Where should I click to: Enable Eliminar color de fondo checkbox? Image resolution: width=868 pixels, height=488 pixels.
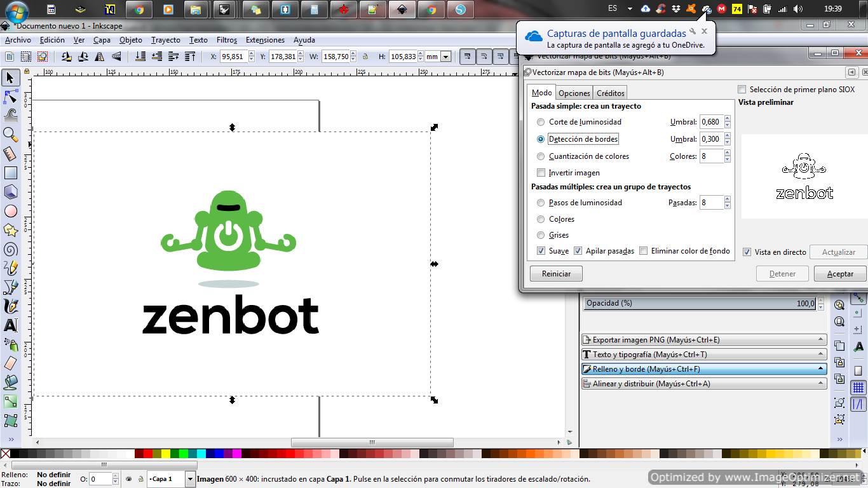(x=644, y=251)
